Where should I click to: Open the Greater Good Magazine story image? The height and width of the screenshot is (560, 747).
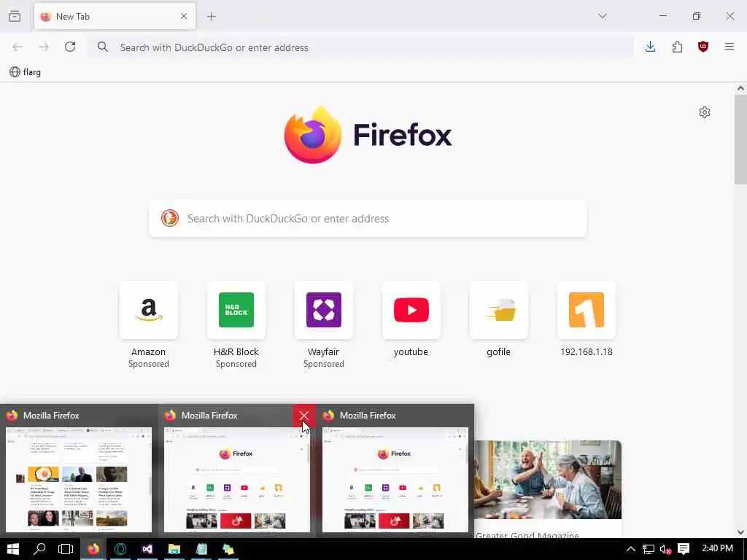(x=548, y=480)
